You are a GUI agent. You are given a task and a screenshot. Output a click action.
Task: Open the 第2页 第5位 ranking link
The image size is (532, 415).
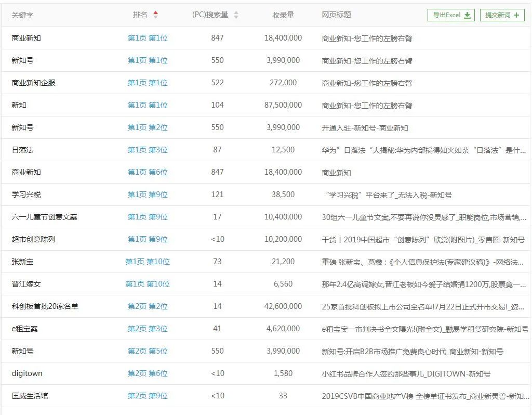point(148,351)
